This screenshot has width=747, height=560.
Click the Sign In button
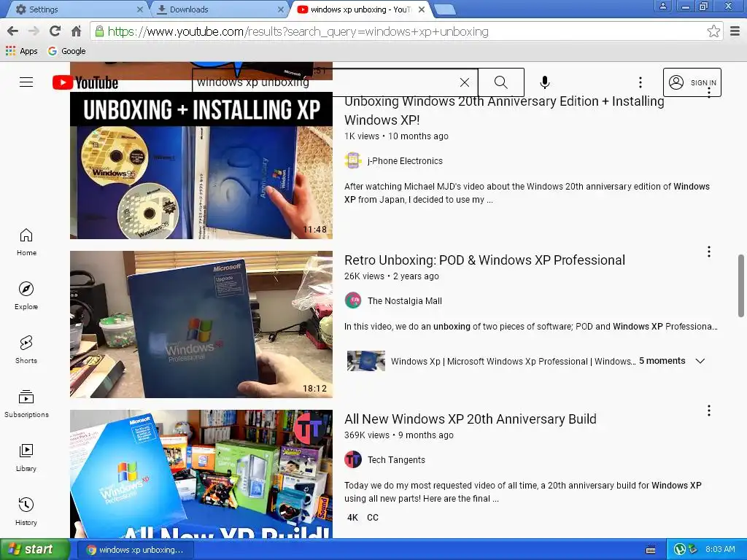(x=692, y=82)
